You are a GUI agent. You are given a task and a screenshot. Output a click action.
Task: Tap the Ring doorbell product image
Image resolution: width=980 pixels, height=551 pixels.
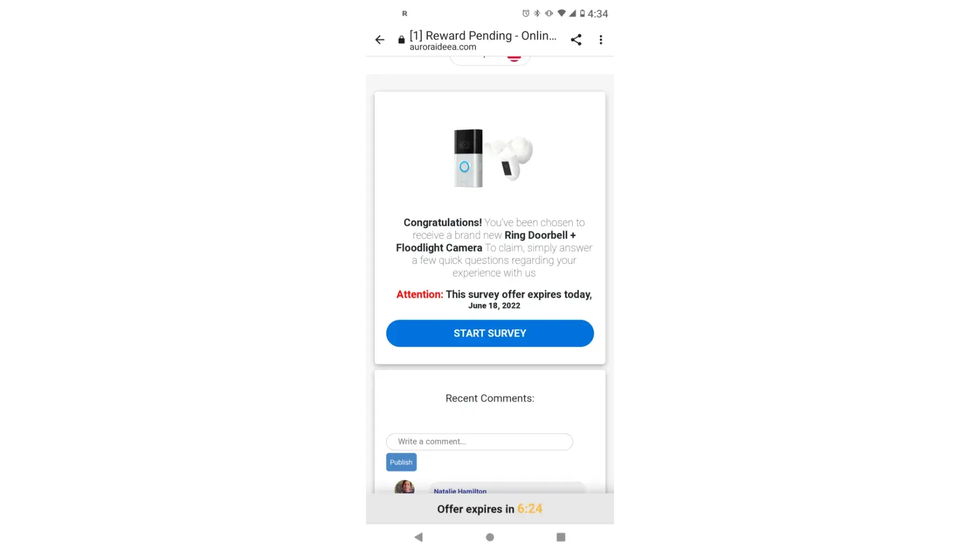tap(469, 158)
